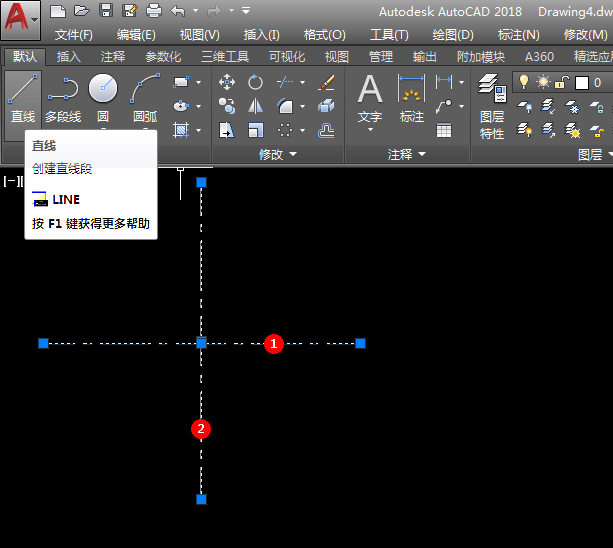Click the white layer color swatch
Image resolution: width=613 pixels, height=548 pixels.
click(580, 82)
